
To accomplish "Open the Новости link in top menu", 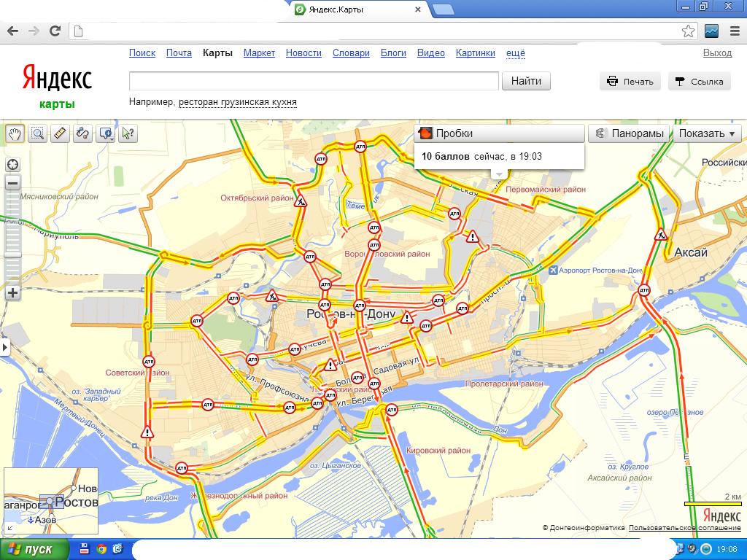I will tap(303, 52).
